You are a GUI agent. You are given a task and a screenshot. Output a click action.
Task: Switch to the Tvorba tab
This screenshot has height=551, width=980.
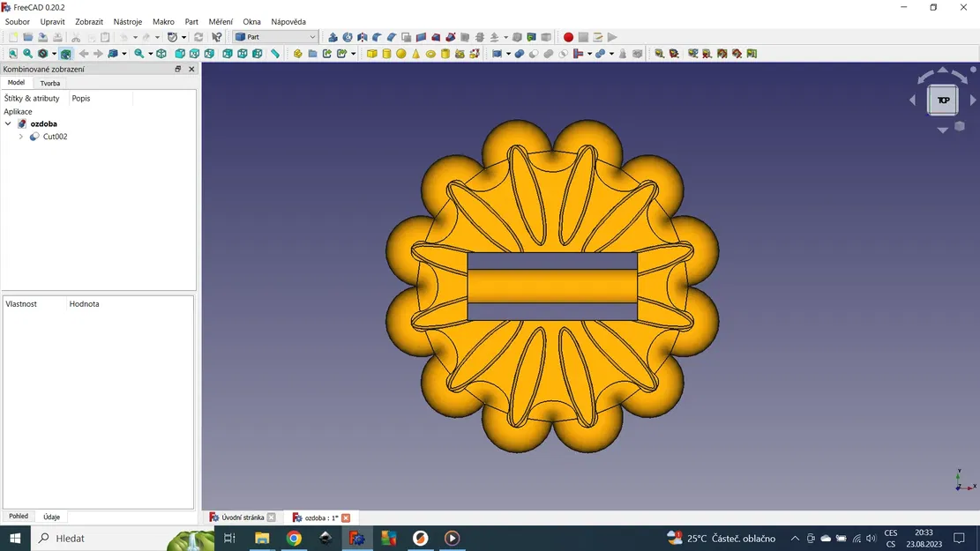(50, 82)
